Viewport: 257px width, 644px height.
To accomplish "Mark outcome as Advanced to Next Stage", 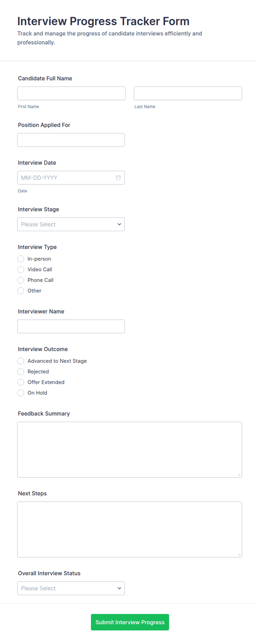I will (x=21, y=361).
